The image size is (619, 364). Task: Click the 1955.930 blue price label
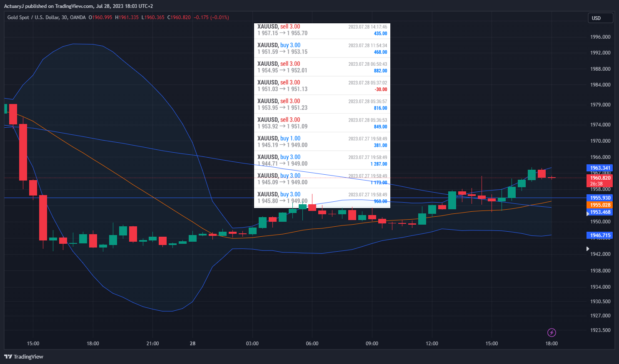600,198
